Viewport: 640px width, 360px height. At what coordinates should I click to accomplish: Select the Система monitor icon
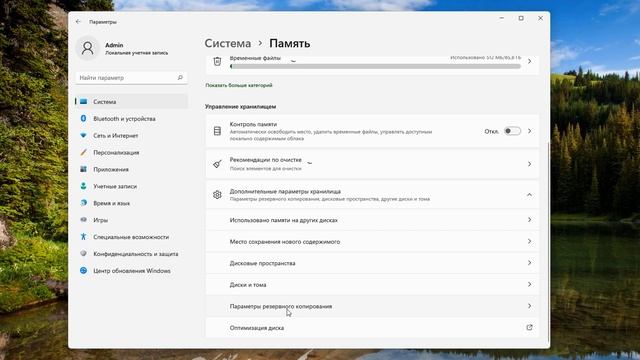(83, 102)
